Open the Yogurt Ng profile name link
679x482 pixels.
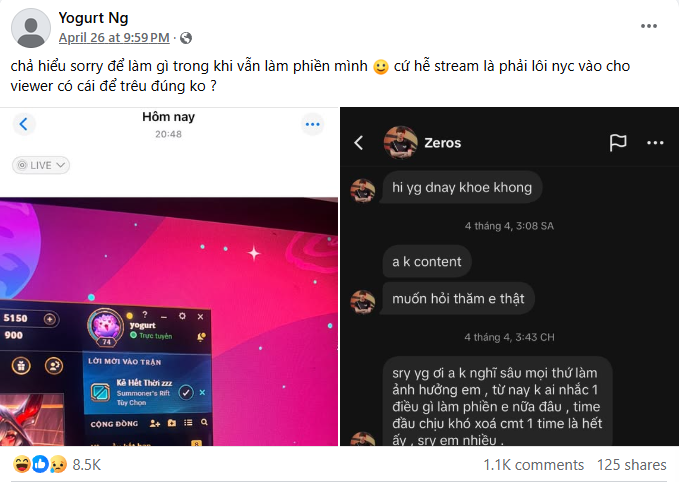point(94,18)
